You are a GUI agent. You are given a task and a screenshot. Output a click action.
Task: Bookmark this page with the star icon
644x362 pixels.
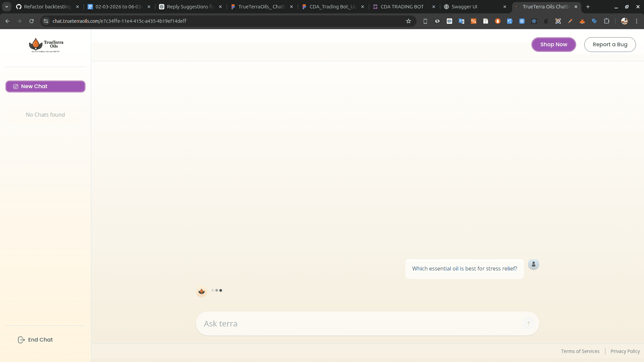pyautogui.click(x=408, y=21)
